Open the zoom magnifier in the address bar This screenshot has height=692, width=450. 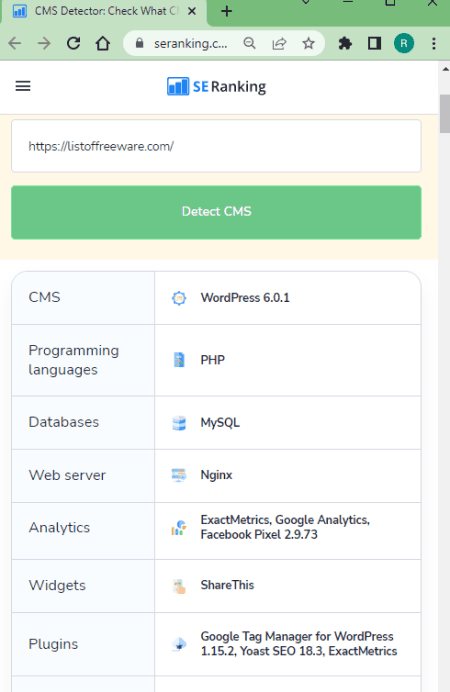[x=250, y=43]
